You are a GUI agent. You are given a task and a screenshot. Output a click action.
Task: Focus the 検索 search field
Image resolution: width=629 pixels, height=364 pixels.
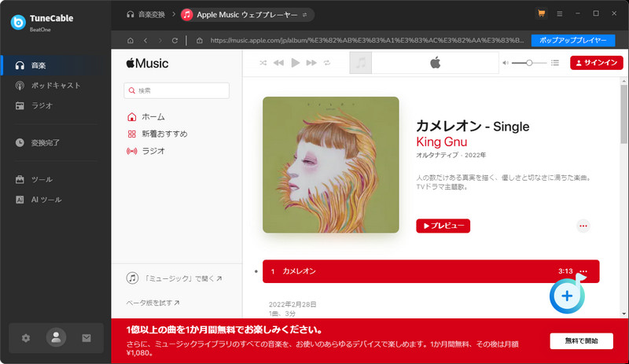pos(176,90)
